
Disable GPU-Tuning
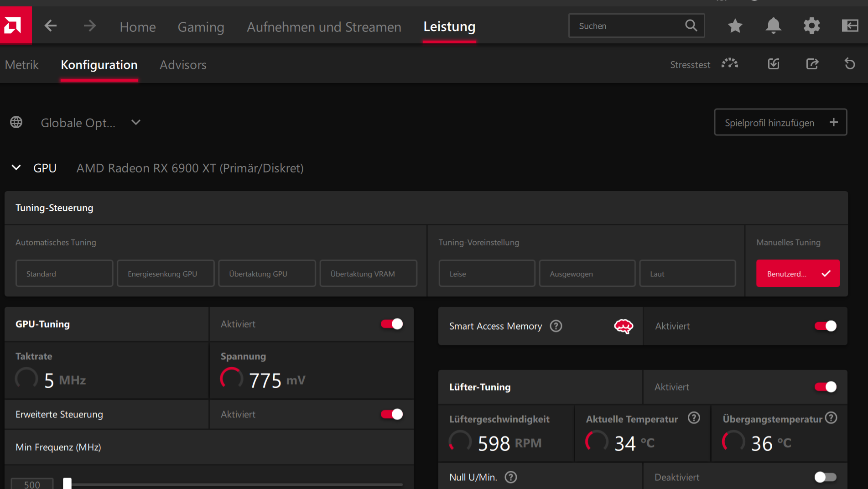[x=391, y=324]
